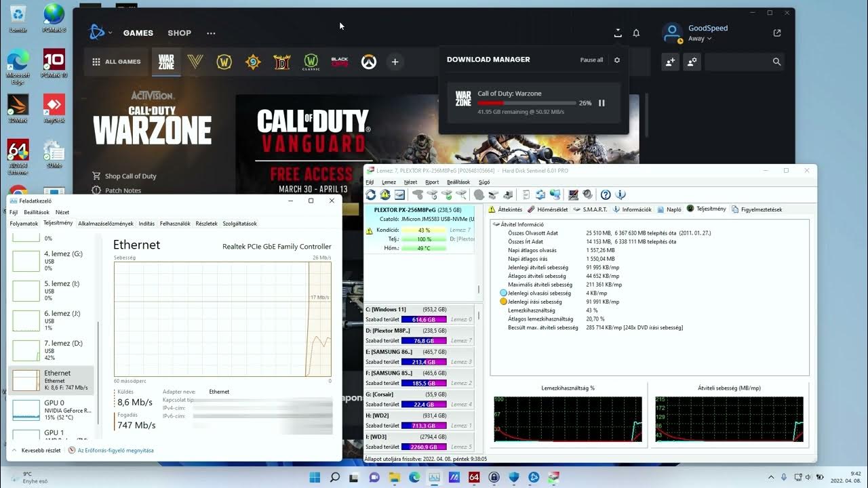868x488 pixels.
Task: Switch to the Áttekintés tab
Action: (x=505, y=209)
